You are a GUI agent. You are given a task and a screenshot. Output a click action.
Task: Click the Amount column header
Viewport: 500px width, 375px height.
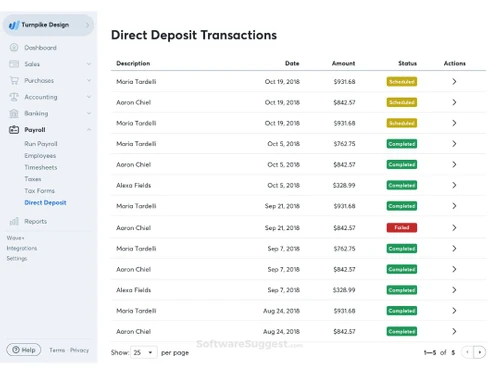[x=343, y=63]
